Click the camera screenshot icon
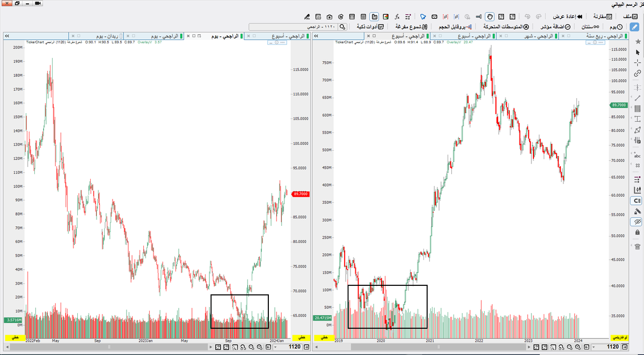 [x=329, y=17]
